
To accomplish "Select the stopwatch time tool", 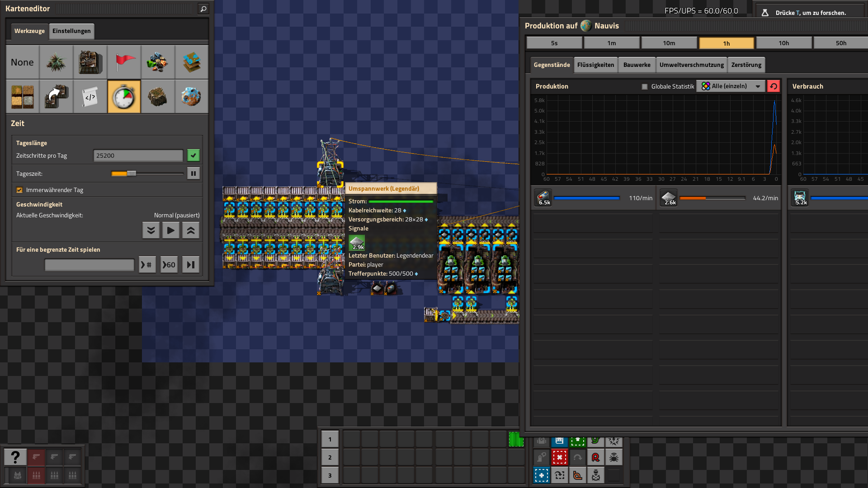I will click(124, 97).
